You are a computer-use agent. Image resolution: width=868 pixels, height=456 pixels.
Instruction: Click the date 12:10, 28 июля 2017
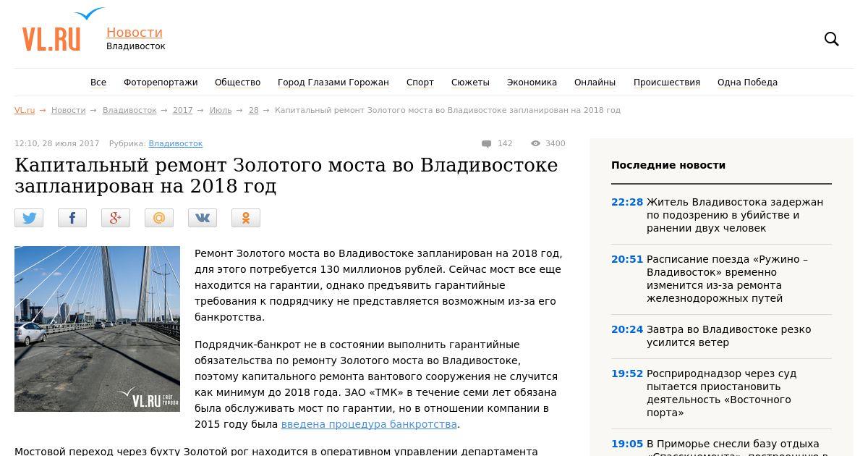[57, 144]
